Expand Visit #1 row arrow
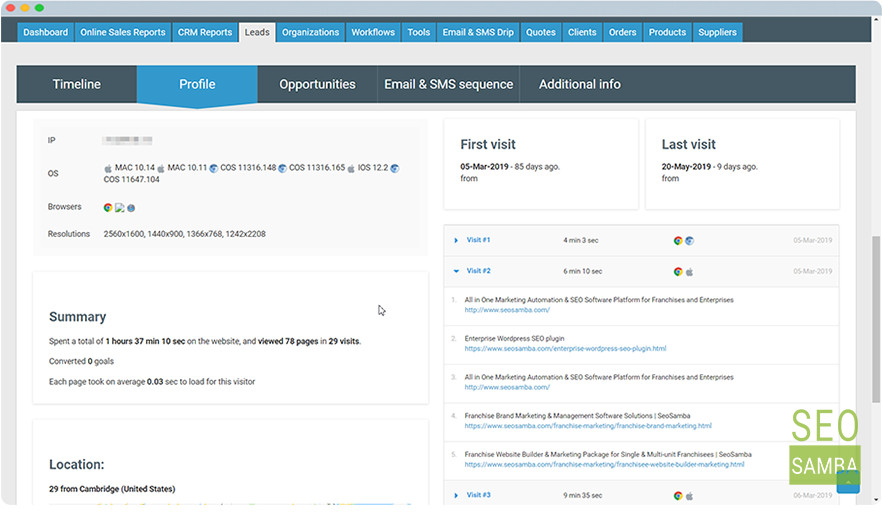This screenshot has height=512, width=883. [456, 241]
